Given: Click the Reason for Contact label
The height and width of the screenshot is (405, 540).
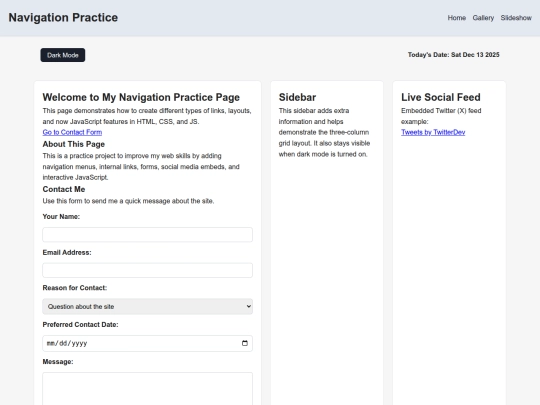Looking at the screenshot, I should tap(75, 288).
